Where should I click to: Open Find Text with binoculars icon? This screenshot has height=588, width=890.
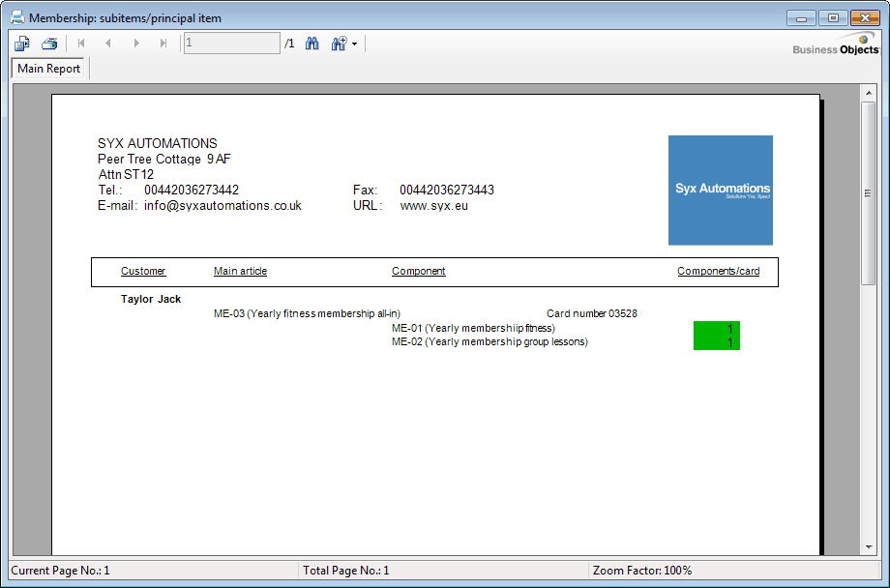(x=312, y=44)
